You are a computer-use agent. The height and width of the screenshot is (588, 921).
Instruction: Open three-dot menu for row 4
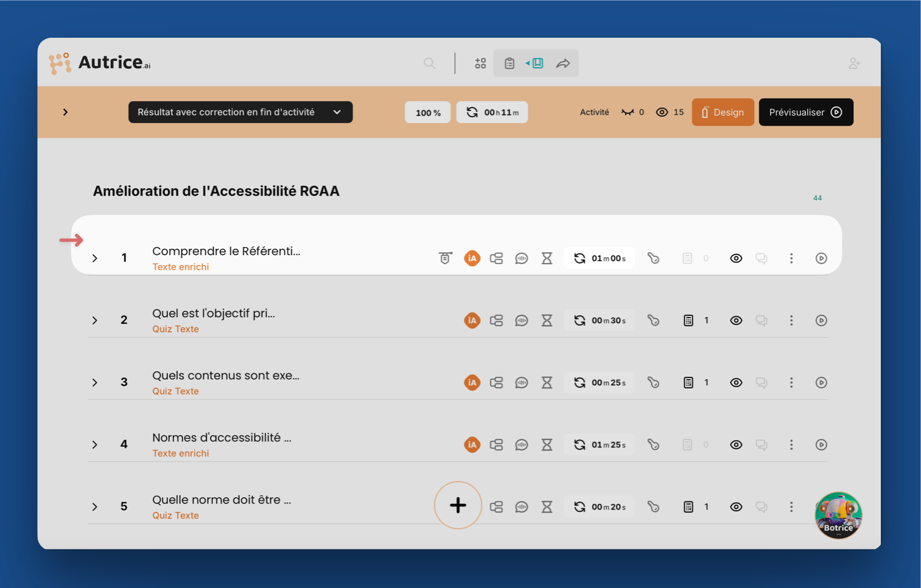point(791,445)
